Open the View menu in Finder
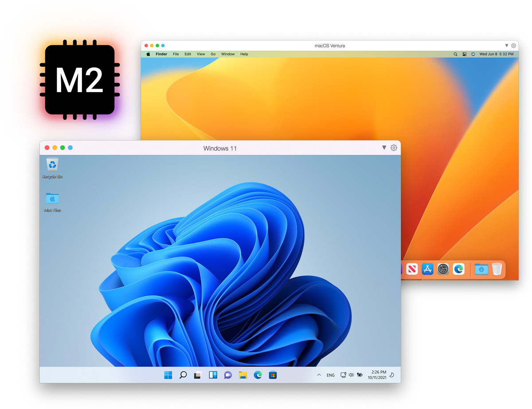The height and width of the screenshot is (409, 532). click(x=201, y=54)
